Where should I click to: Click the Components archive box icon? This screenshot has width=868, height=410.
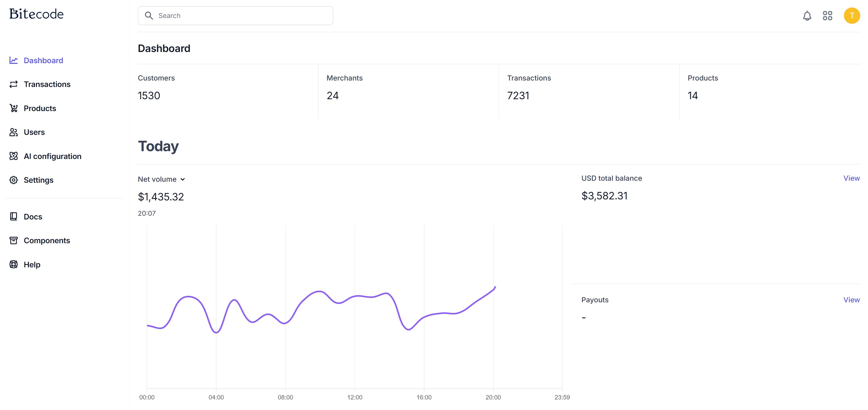[14, 240]
